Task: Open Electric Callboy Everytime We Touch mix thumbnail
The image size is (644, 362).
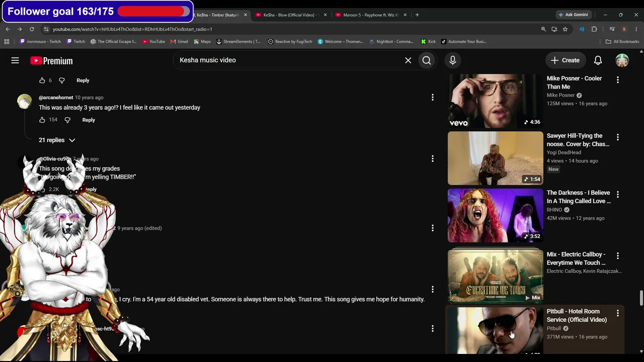Action: [x=496, y=276]
